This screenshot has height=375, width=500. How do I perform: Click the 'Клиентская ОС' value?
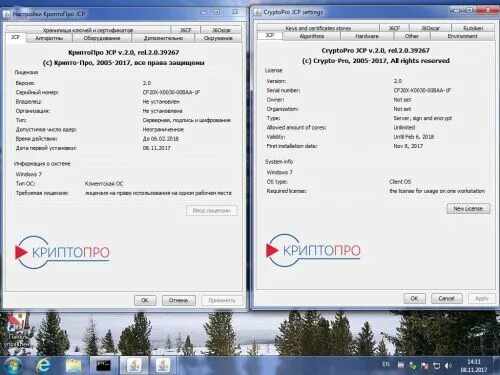[104, 184]
